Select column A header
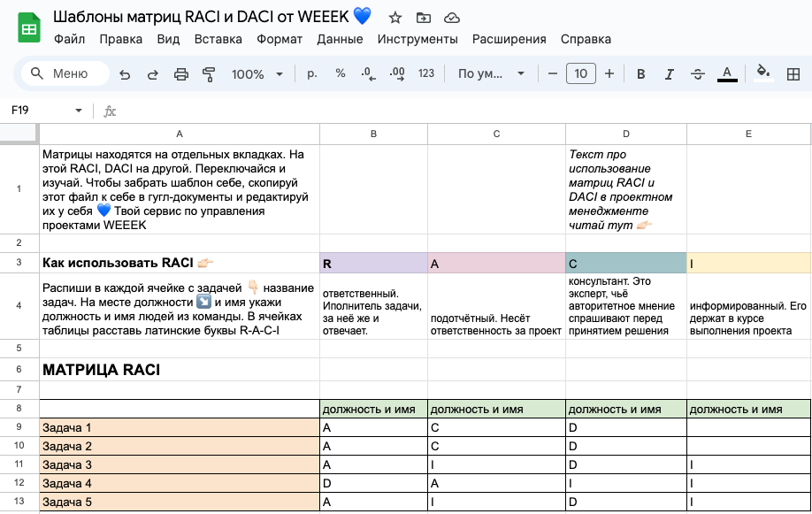This screenshot has height=514, width=812. (x=180, y=134)
